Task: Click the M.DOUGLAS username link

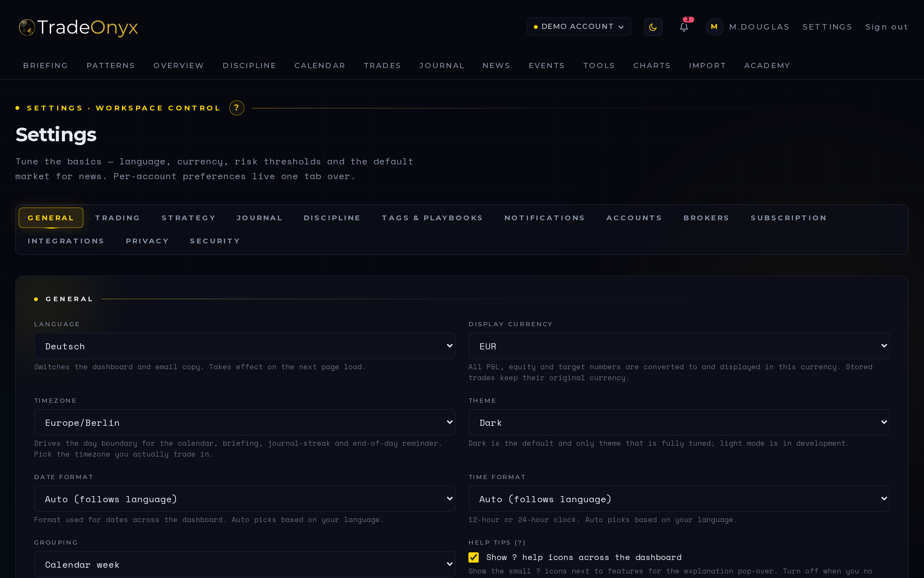Action: [759, 27]
